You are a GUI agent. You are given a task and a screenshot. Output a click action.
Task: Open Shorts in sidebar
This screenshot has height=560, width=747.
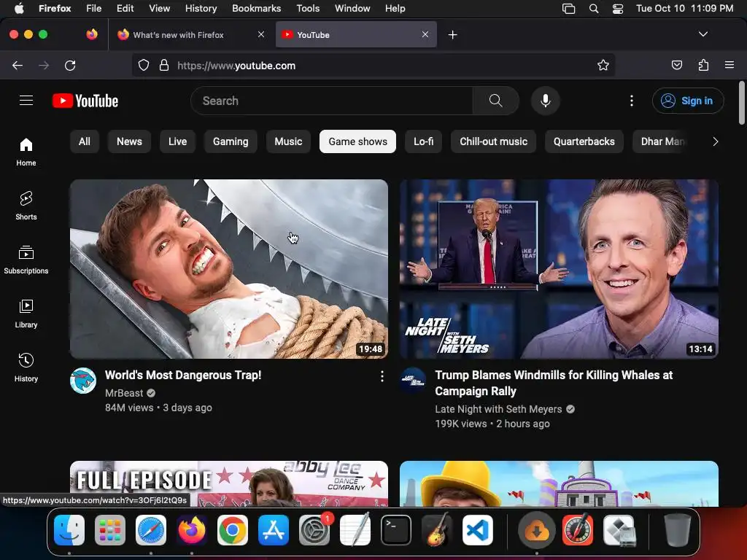(26, 206)
